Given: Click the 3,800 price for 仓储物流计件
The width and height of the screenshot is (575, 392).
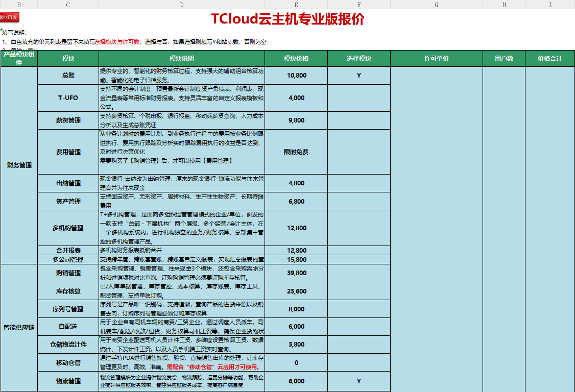Looking at the screenshot, I should coord(296,345).
